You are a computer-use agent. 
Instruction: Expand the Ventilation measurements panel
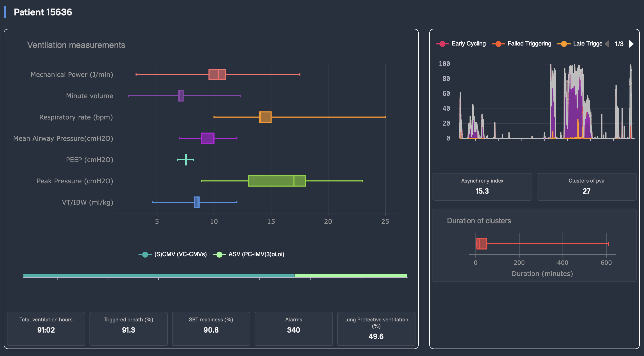point(76,45)
